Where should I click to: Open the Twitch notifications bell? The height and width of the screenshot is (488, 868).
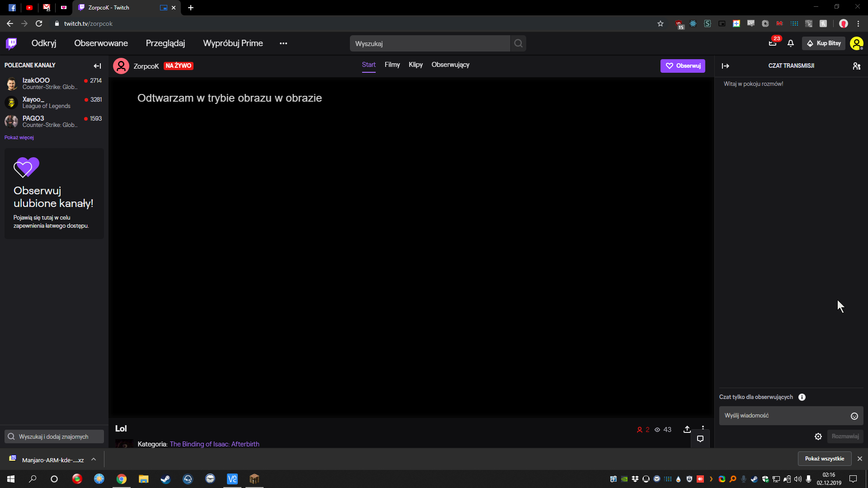click(791, 43)
